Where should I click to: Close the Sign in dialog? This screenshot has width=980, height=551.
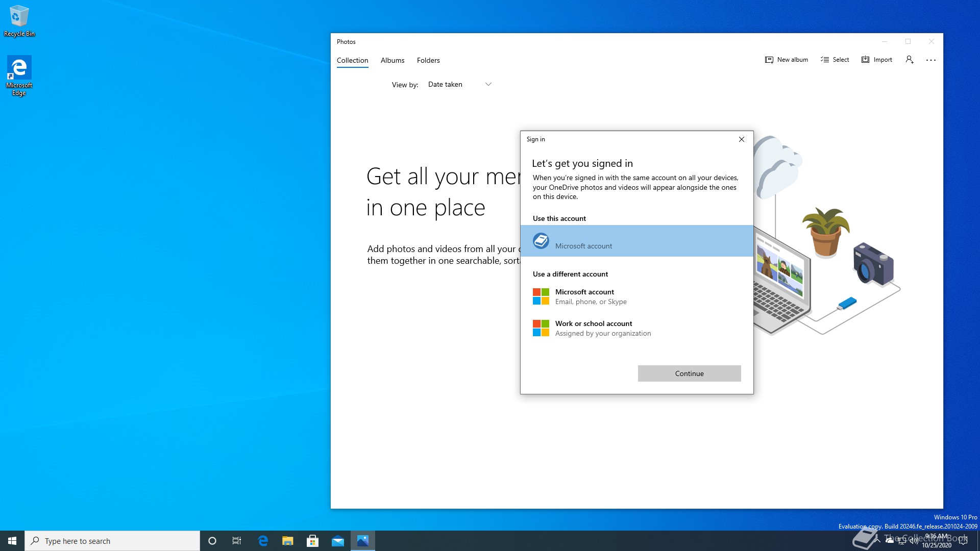(742, 139)
